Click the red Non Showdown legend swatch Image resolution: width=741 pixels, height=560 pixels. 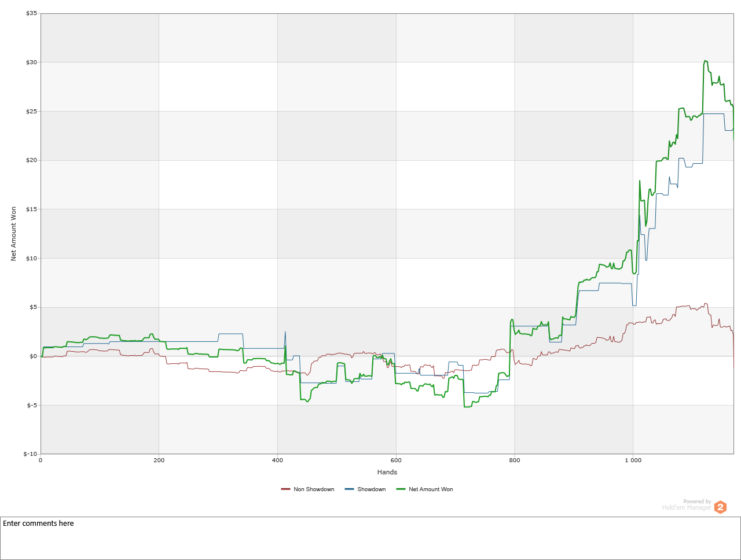[285, 489]
